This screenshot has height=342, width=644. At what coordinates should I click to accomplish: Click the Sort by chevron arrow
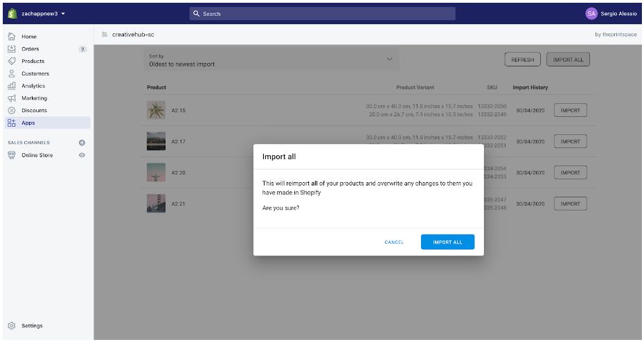click(x=389, y=59)
